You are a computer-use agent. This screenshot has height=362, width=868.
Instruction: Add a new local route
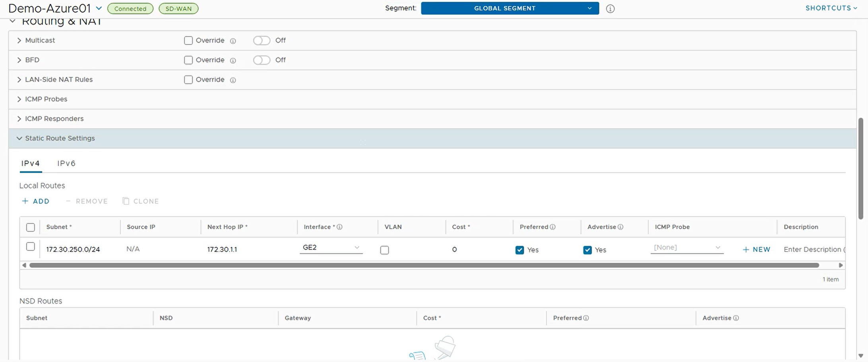(x=35, y=201)
